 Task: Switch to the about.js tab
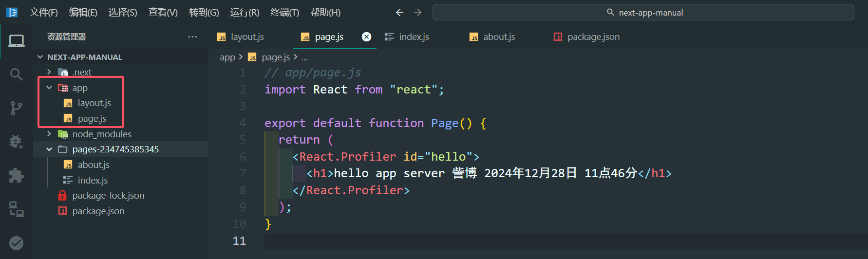499,37
